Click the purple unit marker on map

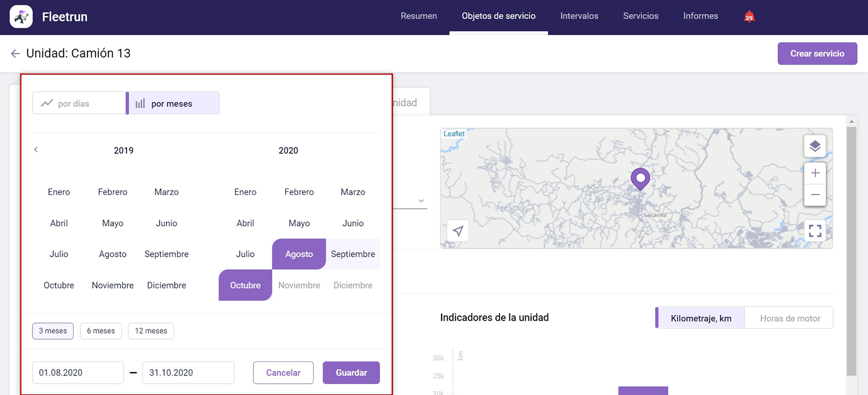point(640,178)
